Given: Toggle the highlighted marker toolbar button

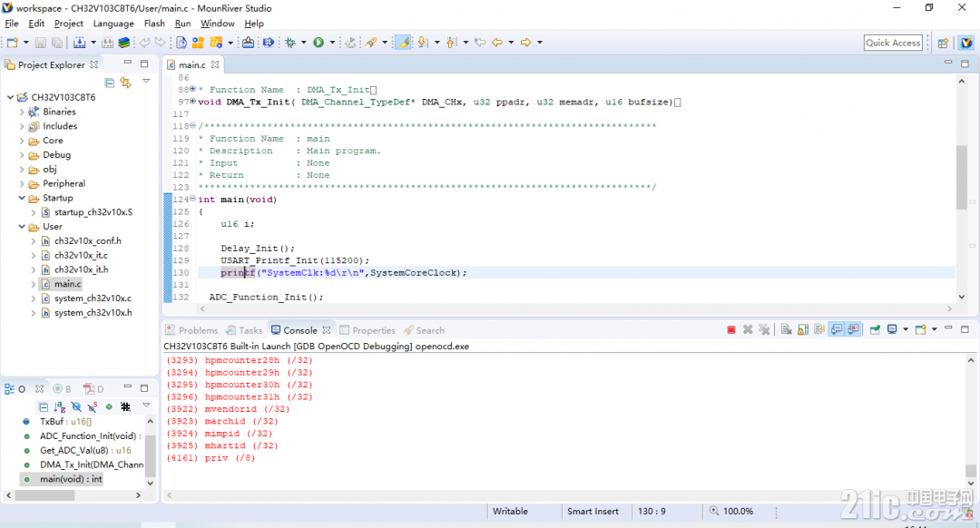Looking at the screenshot, I should tap(403, 43).
